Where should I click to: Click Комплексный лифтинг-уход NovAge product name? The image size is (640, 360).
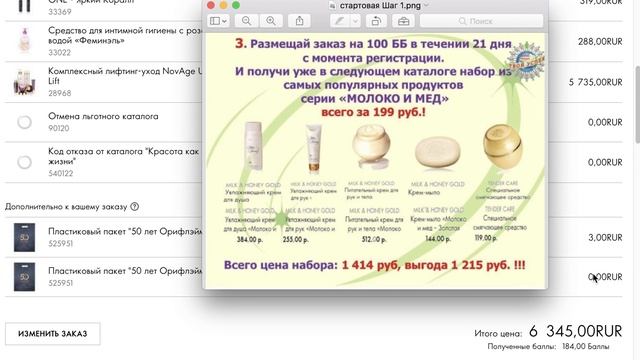(125, 76)
